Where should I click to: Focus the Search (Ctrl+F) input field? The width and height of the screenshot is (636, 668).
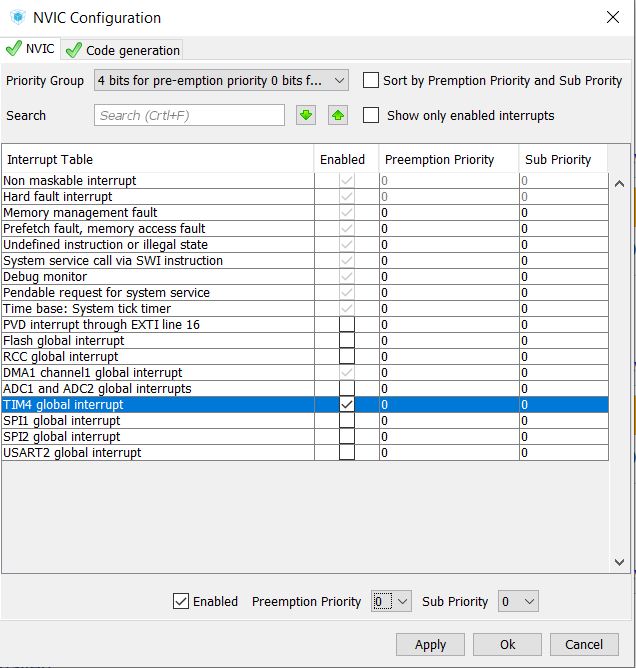point(189,115)
